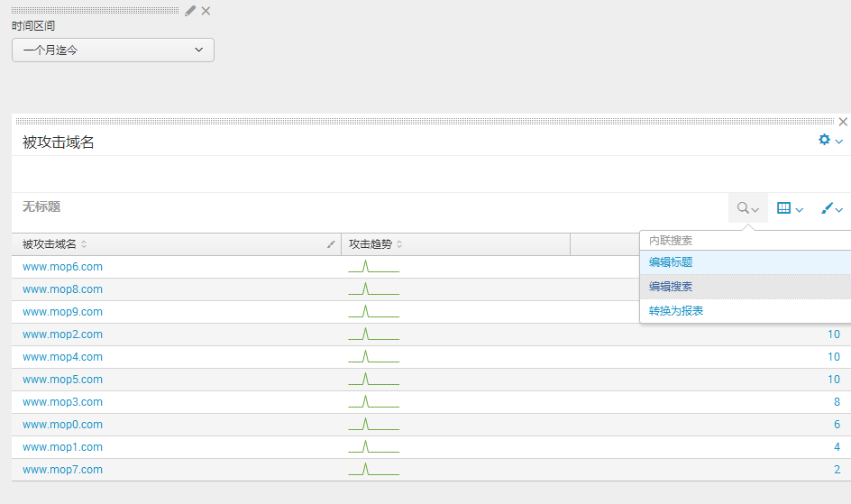Click the magnifier search icon menu
Image resolution: width=851 pixels, height=504 pixels.
747,208
